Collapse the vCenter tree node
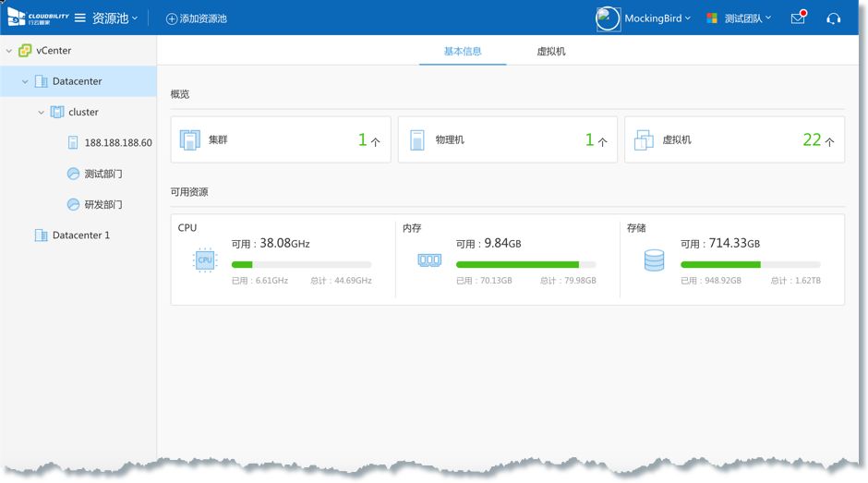868x483 pixels. (x=9, y=51)
